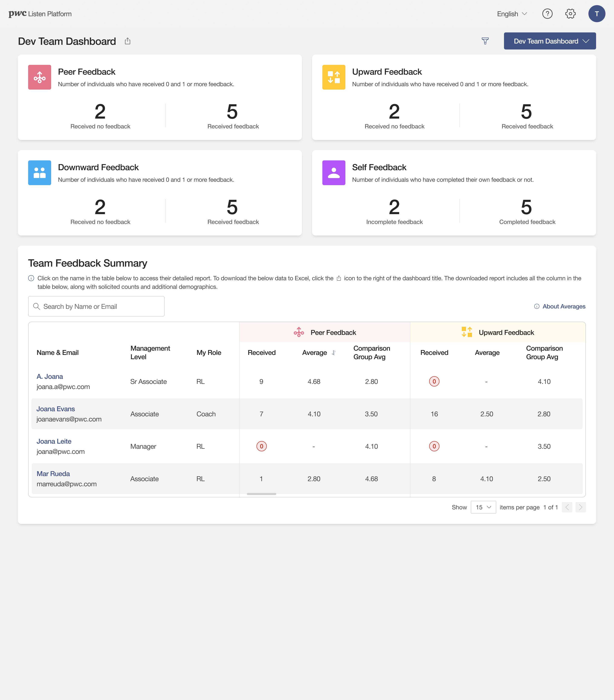
Task: Click peer average 4.68 in A. Joana's row
Action: (x=314, y=382)
